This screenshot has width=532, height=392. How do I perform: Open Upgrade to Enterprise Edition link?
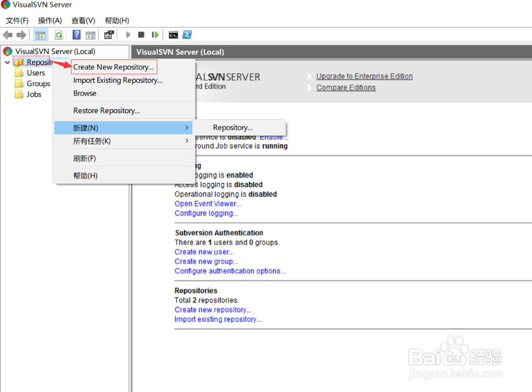[x=364, y=76]
